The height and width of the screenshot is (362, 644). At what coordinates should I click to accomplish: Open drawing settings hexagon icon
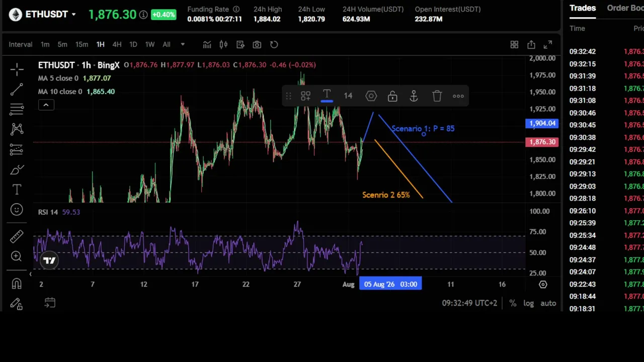coord(371,96)
